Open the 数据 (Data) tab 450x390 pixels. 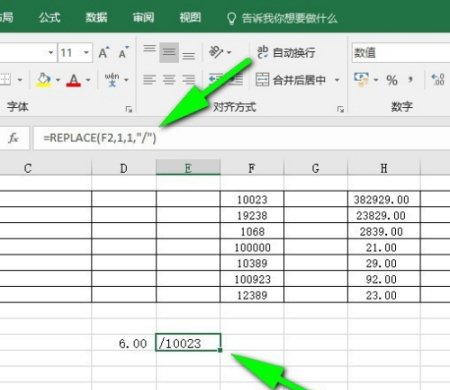point(96,17)
